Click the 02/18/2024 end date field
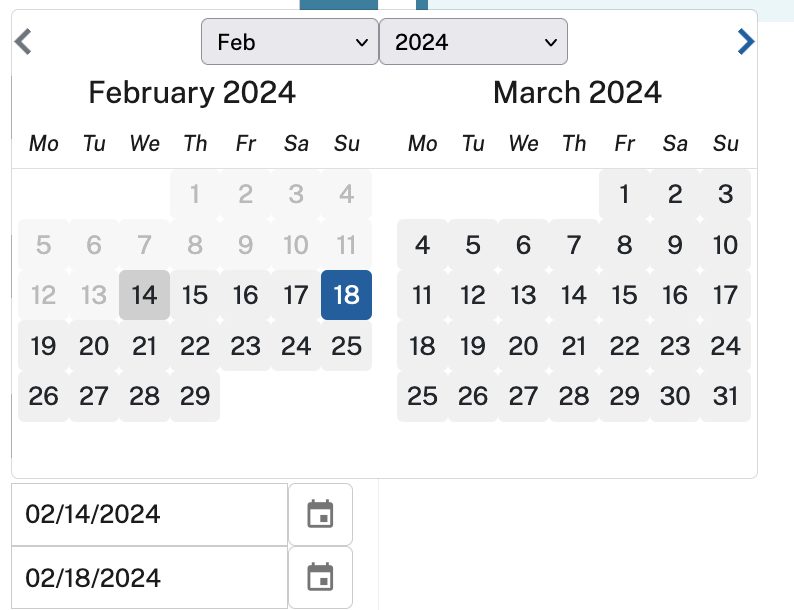 (149, 577)
